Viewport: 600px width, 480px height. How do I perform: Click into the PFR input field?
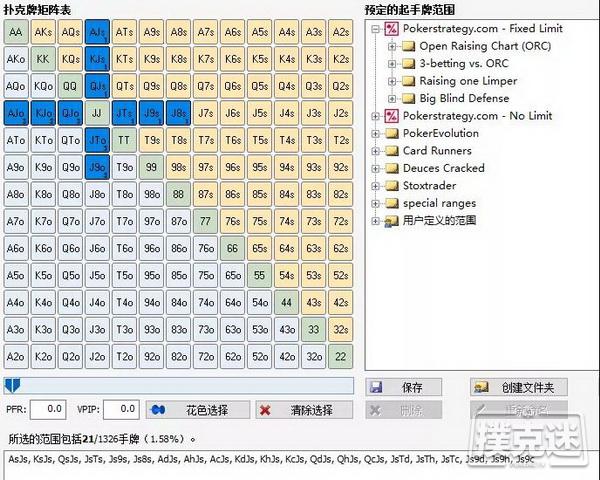[x=47, y=409]
